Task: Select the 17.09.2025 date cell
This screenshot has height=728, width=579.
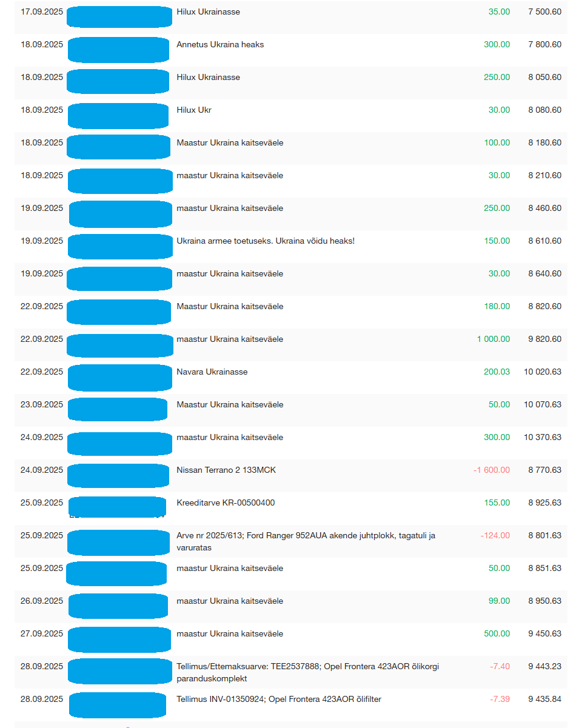Action: tap(42, 12)
